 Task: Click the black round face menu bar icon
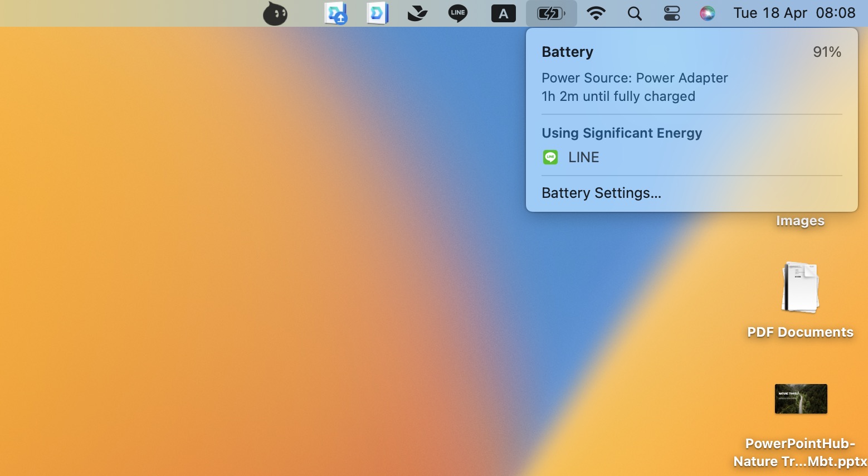click(x=275, y=13)
